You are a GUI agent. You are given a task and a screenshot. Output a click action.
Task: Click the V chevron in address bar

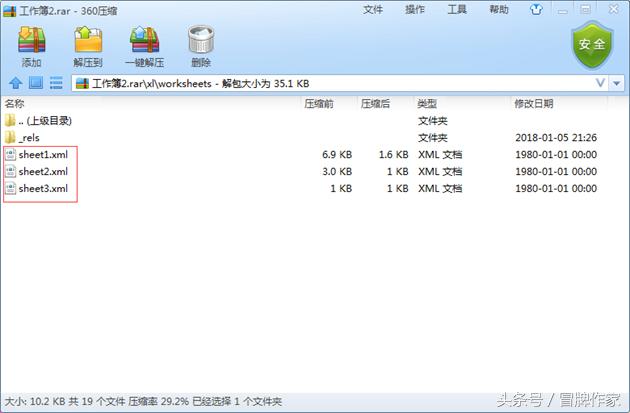tap(600, 83)
